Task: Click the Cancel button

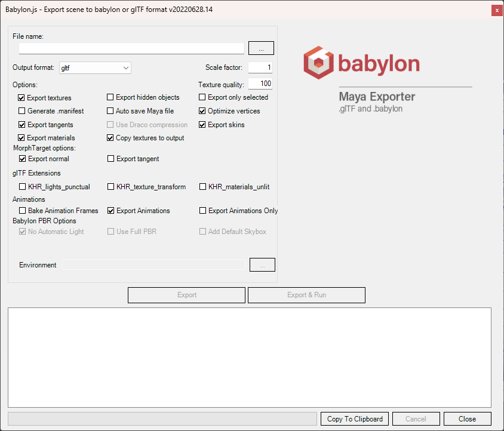Action: pyautogui.click(x=416, y=419)
